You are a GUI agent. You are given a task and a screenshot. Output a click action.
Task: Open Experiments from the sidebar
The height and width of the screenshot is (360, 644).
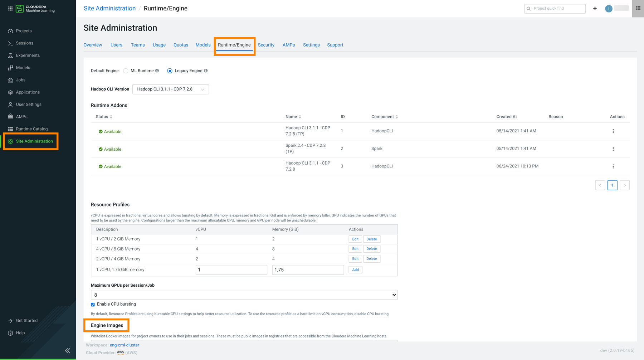coord(28,55)
